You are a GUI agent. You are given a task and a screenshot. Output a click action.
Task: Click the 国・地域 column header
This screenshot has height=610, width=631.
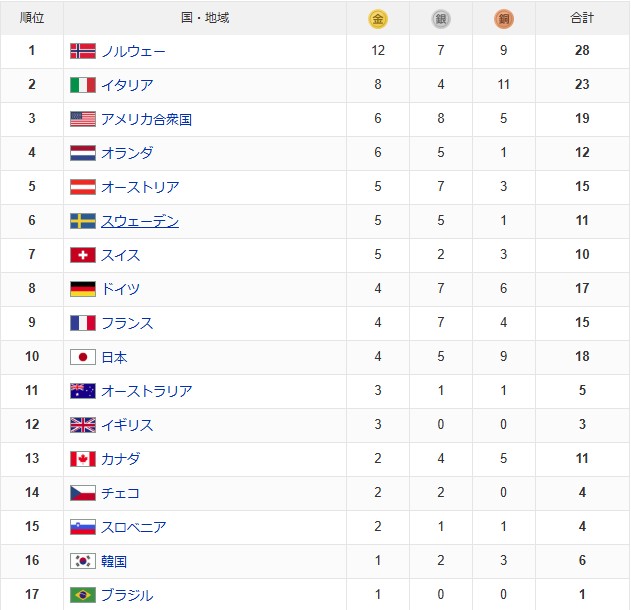click(x=204, y=18)
